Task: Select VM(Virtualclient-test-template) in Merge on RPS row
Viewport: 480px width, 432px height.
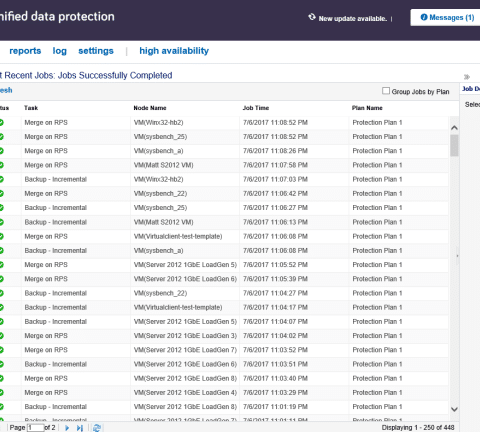Action: [x=178, y=236]
